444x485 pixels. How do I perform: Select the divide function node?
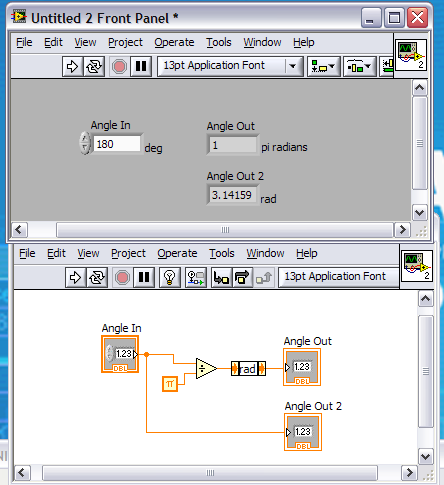pyautogui.click(x=206, y=368)
